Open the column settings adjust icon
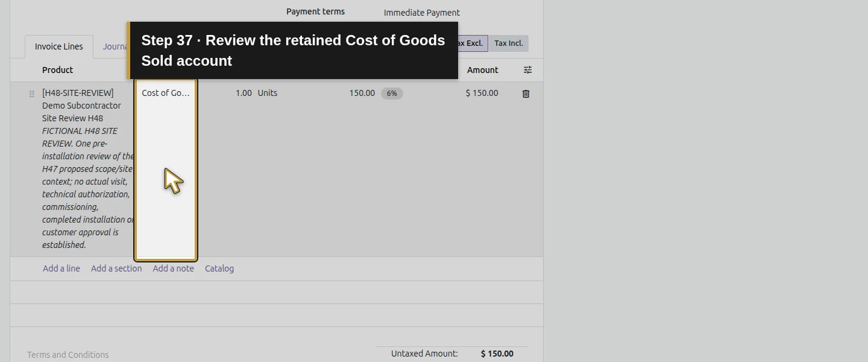 [527, 70]
